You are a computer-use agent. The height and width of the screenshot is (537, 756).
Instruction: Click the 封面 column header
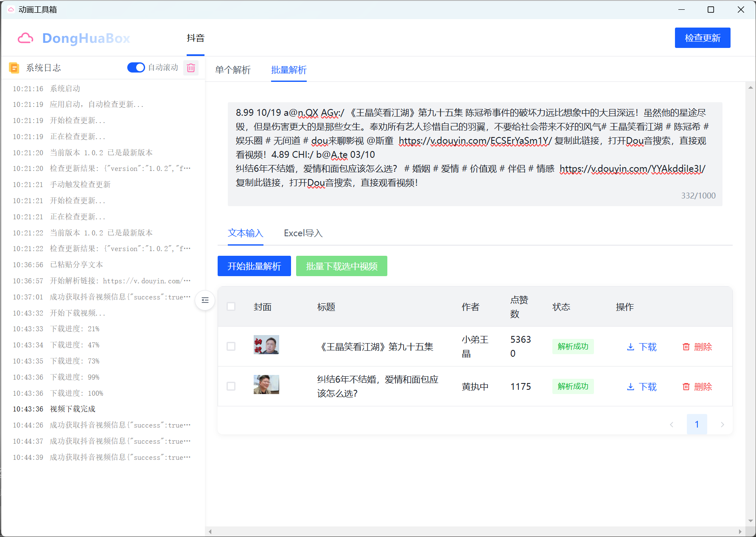(x=263, y=307)
